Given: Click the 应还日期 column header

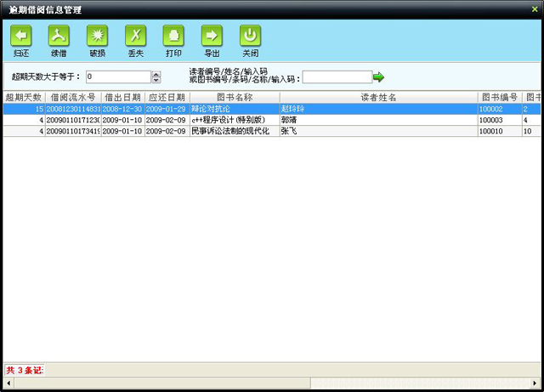Looking at the screenshot, I should 166,98.
